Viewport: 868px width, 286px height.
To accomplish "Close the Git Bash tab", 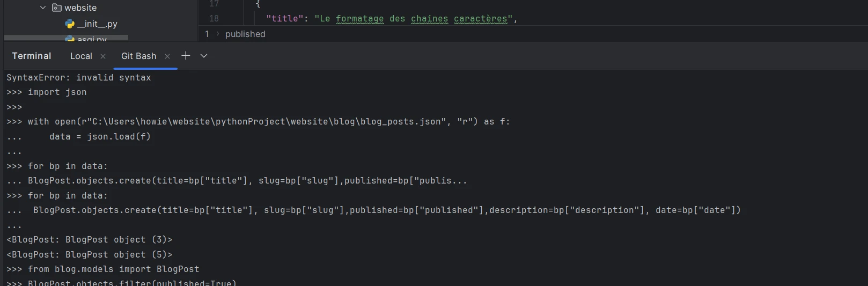I will click(167, 56).
